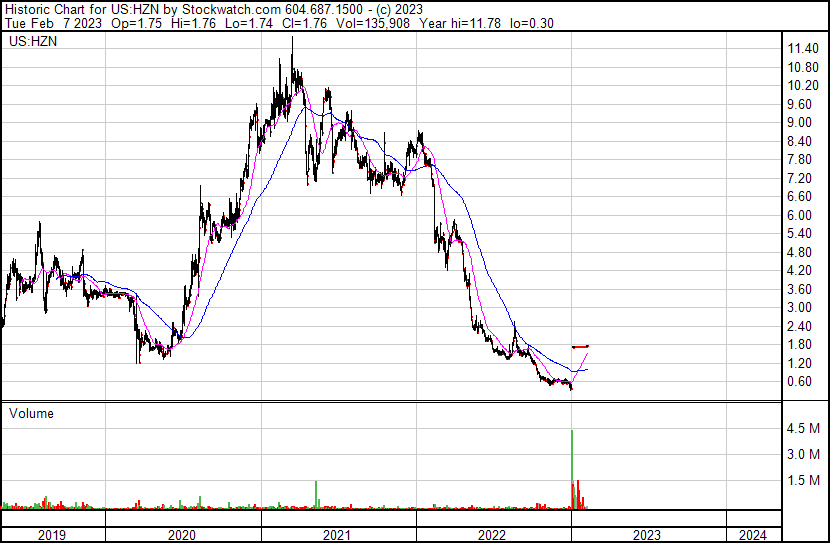Click the 1.5 M volume axis label

tap(803, 480)
